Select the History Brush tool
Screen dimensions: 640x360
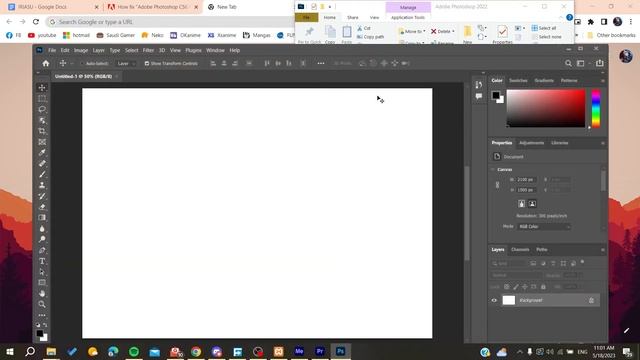42,196
